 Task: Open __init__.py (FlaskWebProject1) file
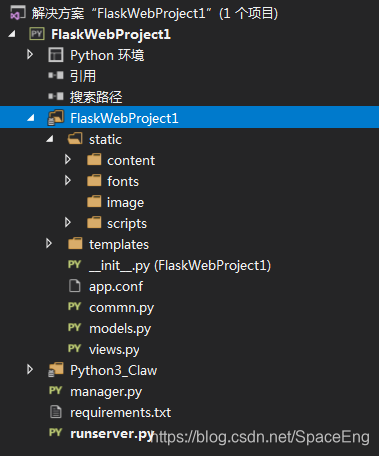pyautogui.click(x=180, y=266)
